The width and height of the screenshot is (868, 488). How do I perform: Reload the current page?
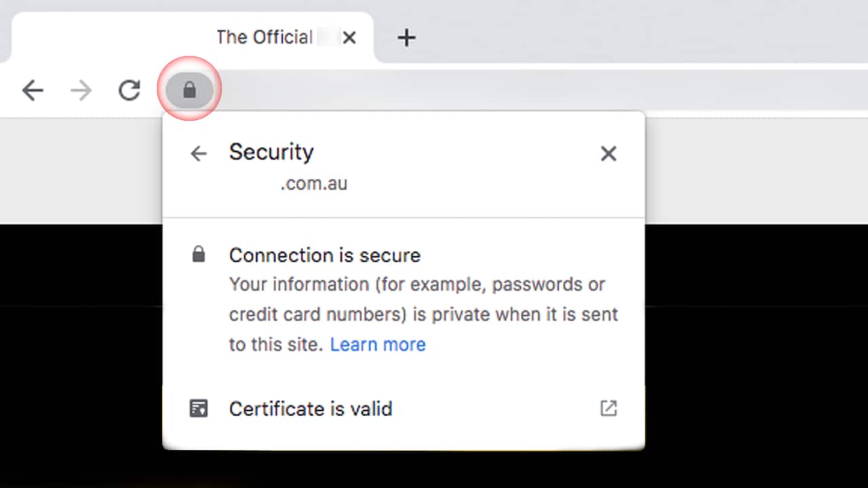click(129, 89)
